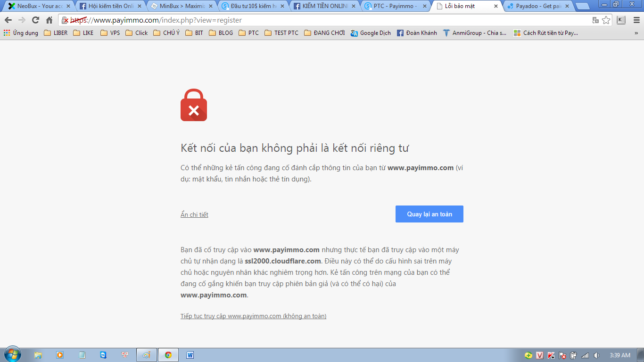Click the 3:39 AM system clock
The image size is (644, 362).
pos(619,355)
